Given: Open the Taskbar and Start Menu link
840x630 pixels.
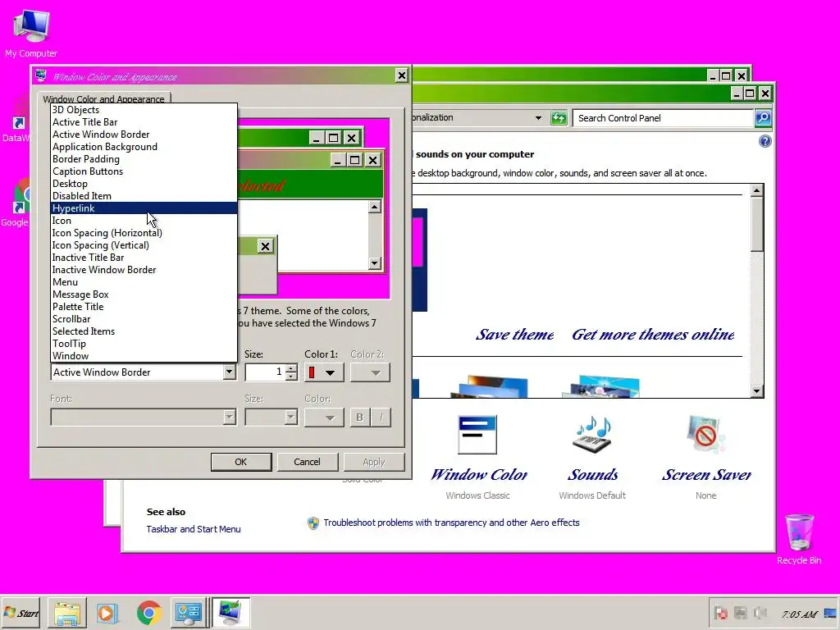Looking at the screenshot, I should (x=194, y=529).
